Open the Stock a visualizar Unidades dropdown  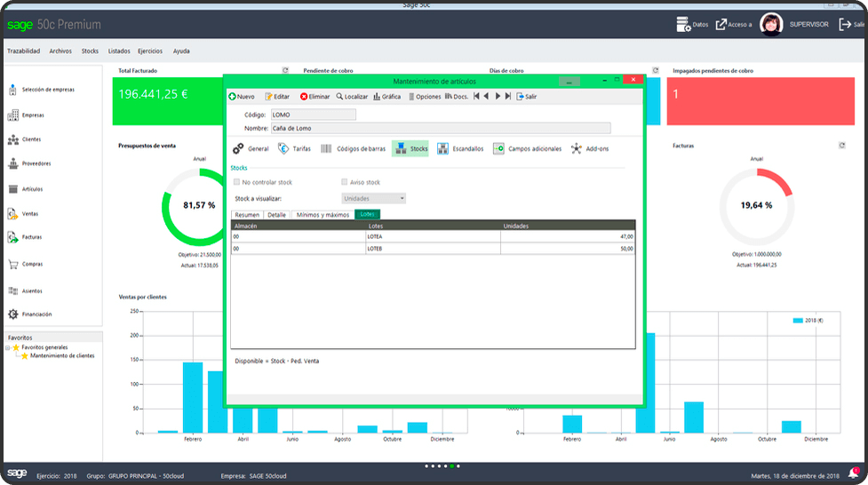coord(374,198)
